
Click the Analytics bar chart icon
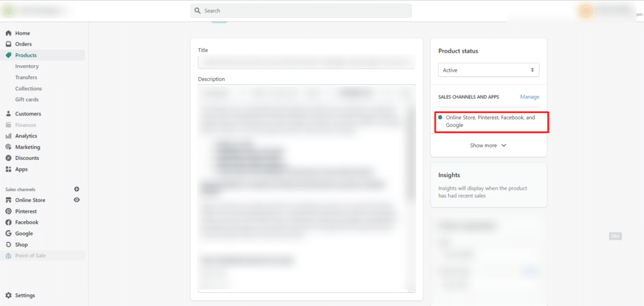pyautogui.click(x=8, y=136)
